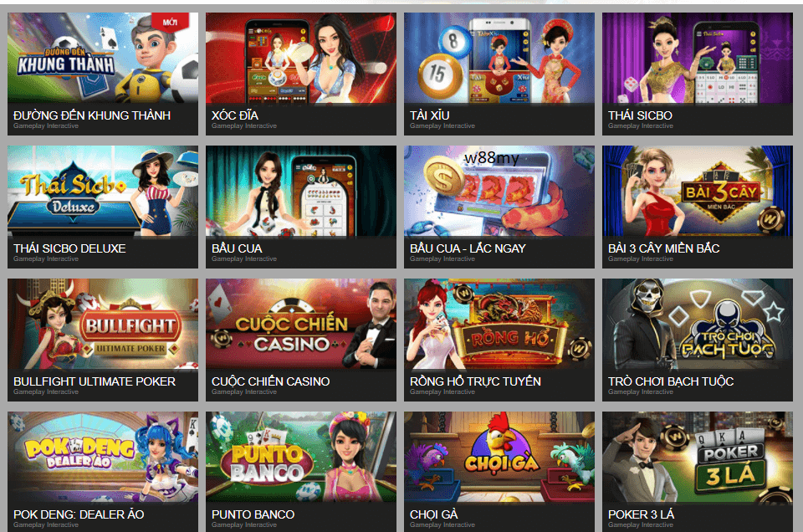This screenshot has width=803, height=532.
Task: Open Bullfight Ultimate Poker game banner
Action: point(102,324)
